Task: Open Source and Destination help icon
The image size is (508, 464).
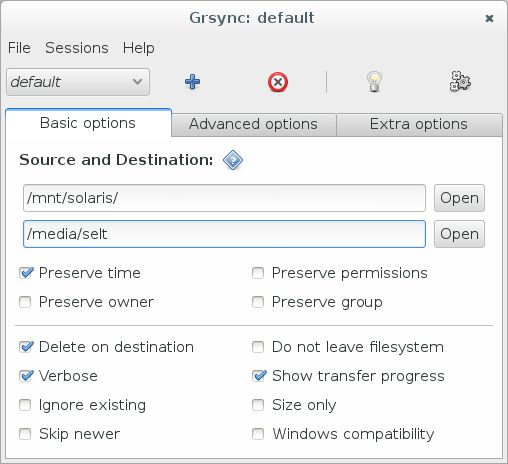Action: [233, 160]
